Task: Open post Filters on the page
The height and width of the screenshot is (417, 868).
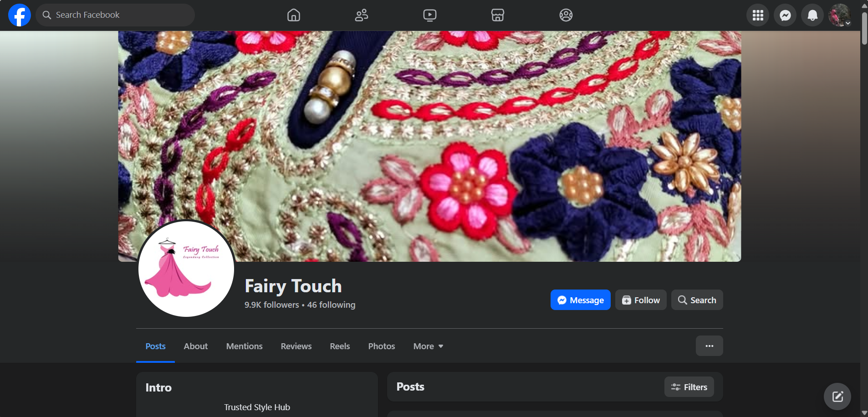Action: (689, 386)
